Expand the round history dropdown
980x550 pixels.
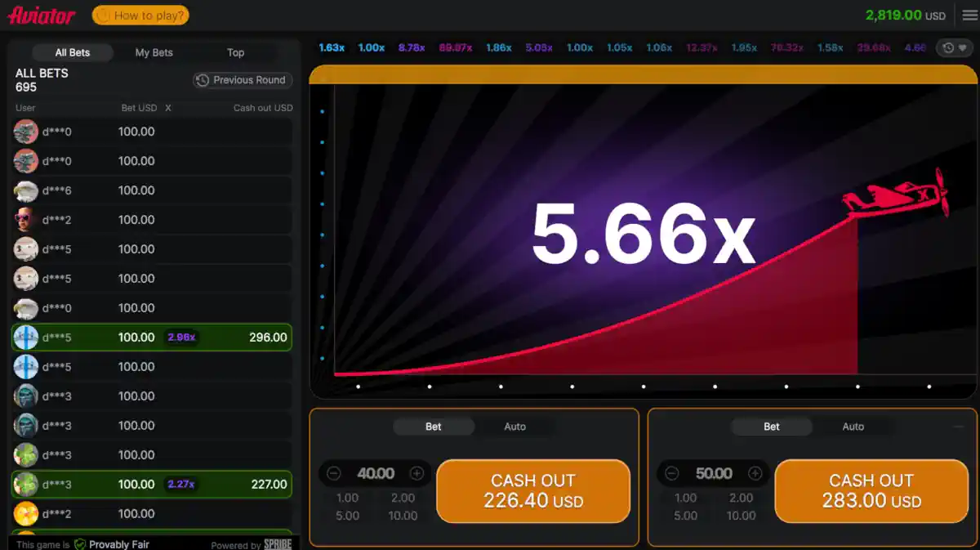pyautogui.click(x=954, y=48)
